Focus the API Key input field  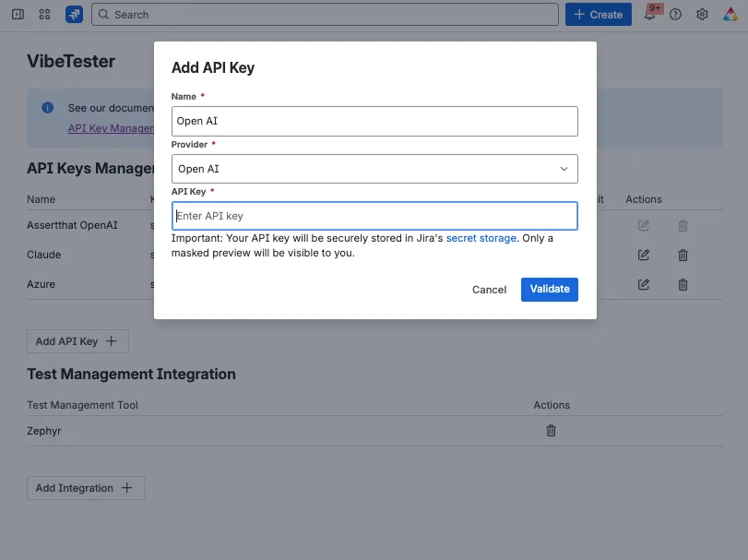point(374,216)
